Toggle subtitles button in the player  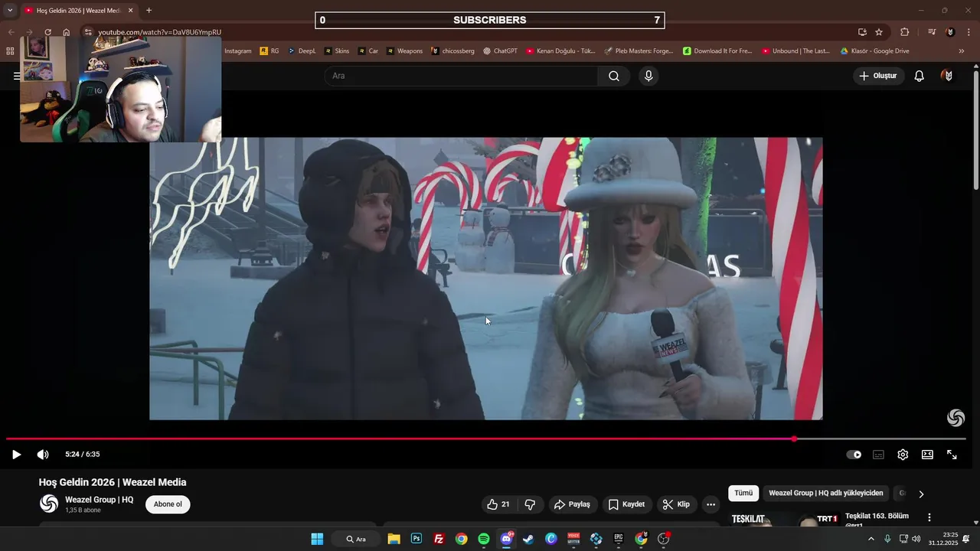click(878, 455)
